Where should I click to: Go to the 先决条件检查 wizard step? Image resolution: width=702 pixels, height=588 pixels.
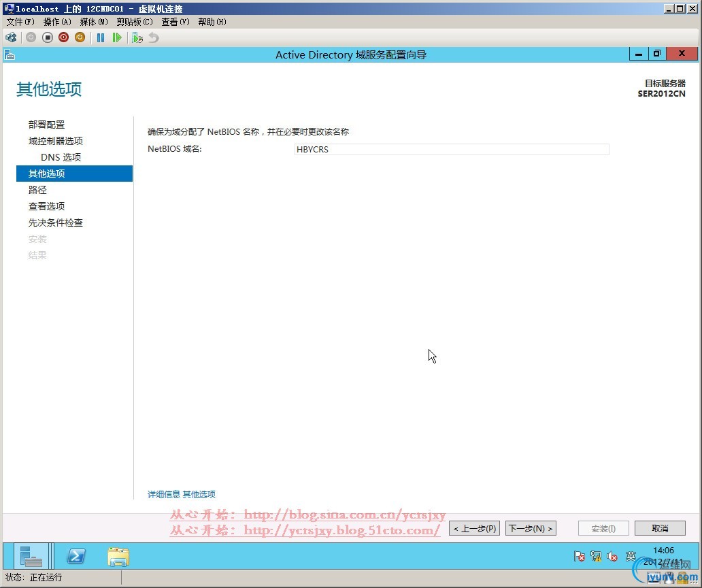tap(56, 223)
